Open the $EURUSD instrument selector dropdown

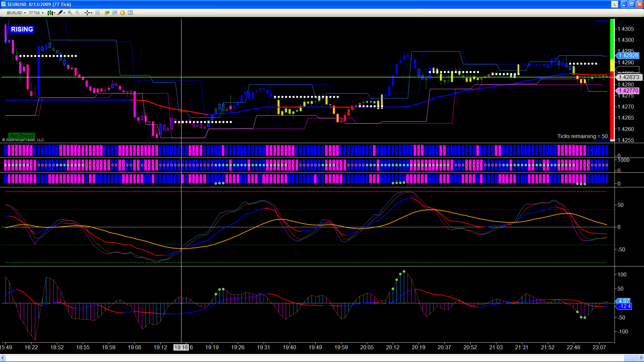pyautogui.click(x=16, y=13)
